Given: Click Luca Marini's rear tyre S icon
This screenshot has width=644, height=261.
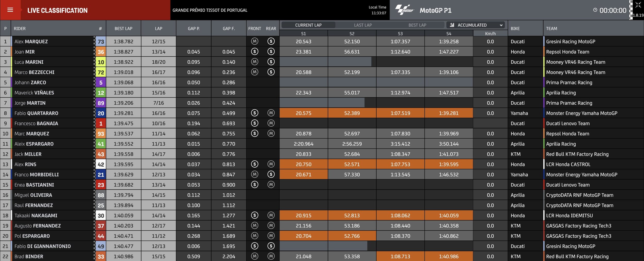Looking at the screenshot, I should coord(271,62).
